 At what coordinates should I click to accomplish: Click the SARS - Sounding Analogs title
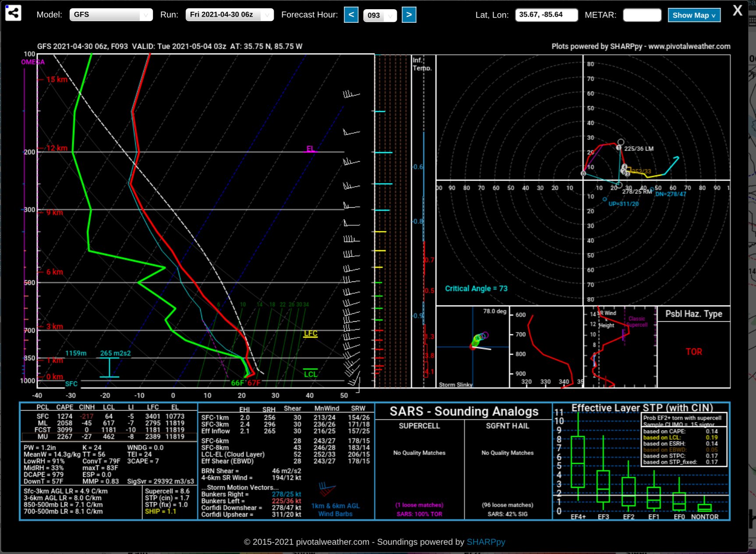coord(464,411)
